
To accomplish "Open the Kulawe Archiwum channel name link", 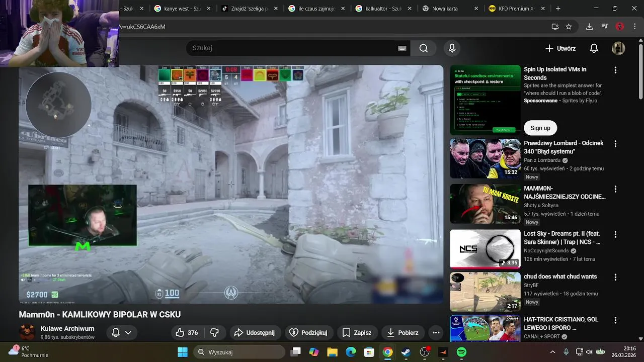I will coord(67,328).
